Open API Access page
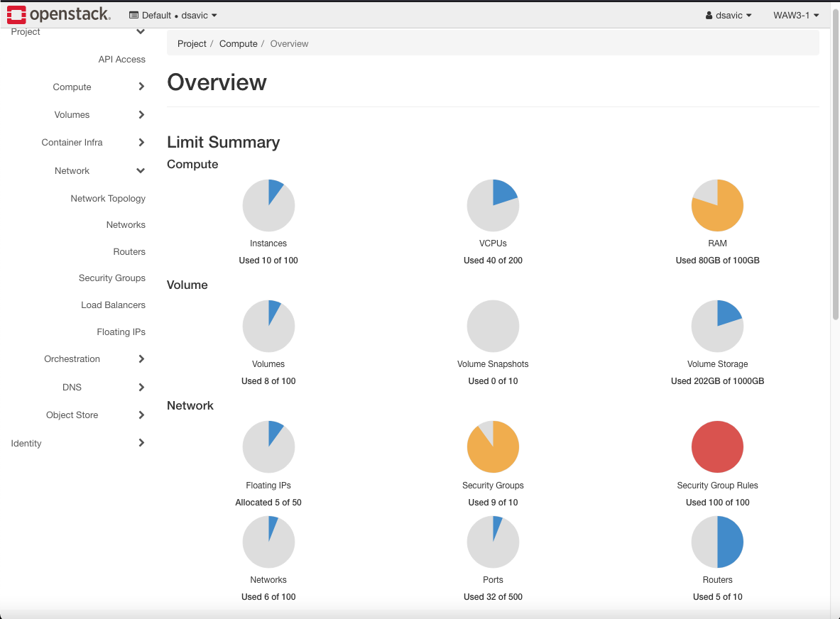840x619 pixels. click(121, 60)
